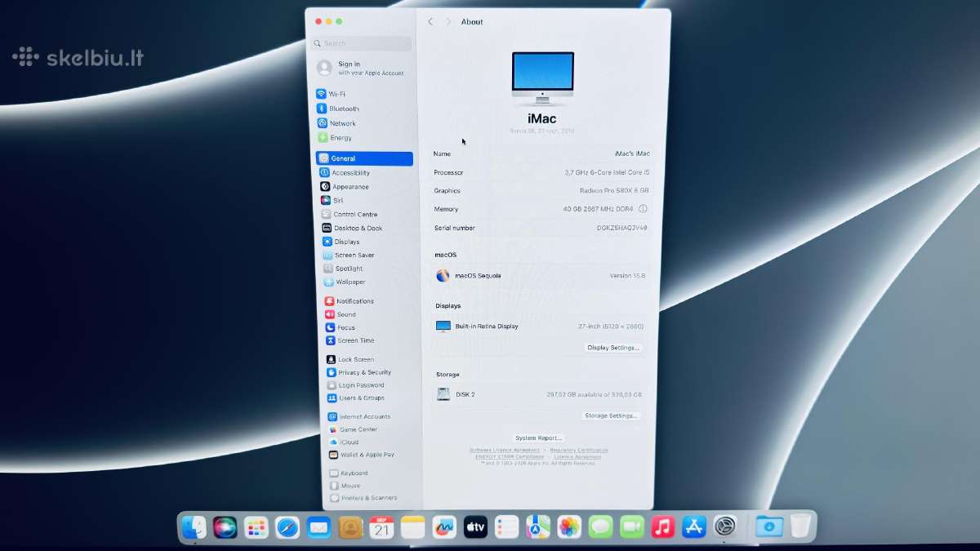Click the macOS Sequoia row
The image size is (980, 551).
click(542, 276)
